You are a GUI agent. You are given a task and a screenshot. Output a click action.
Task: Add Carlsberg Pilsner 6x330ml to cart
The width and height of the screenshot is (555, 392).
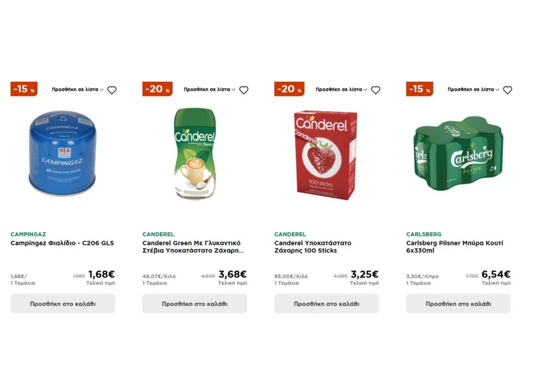tap(458, 304)
